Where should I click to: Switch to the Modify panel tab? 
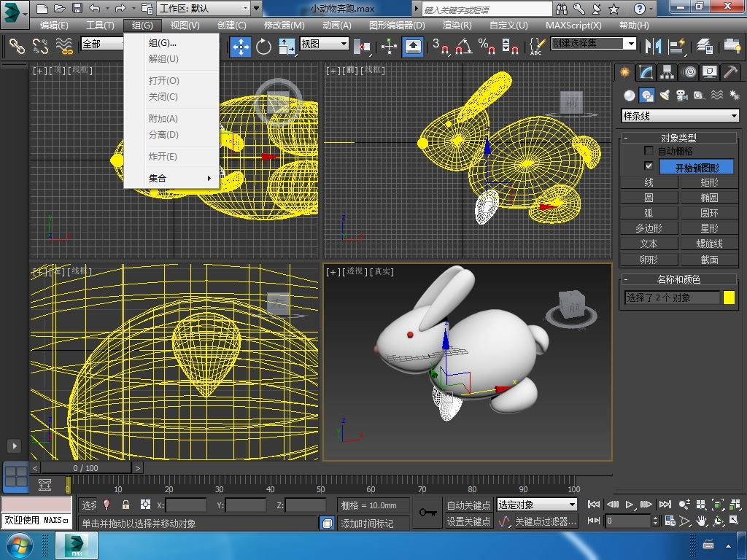pos(646,72)
